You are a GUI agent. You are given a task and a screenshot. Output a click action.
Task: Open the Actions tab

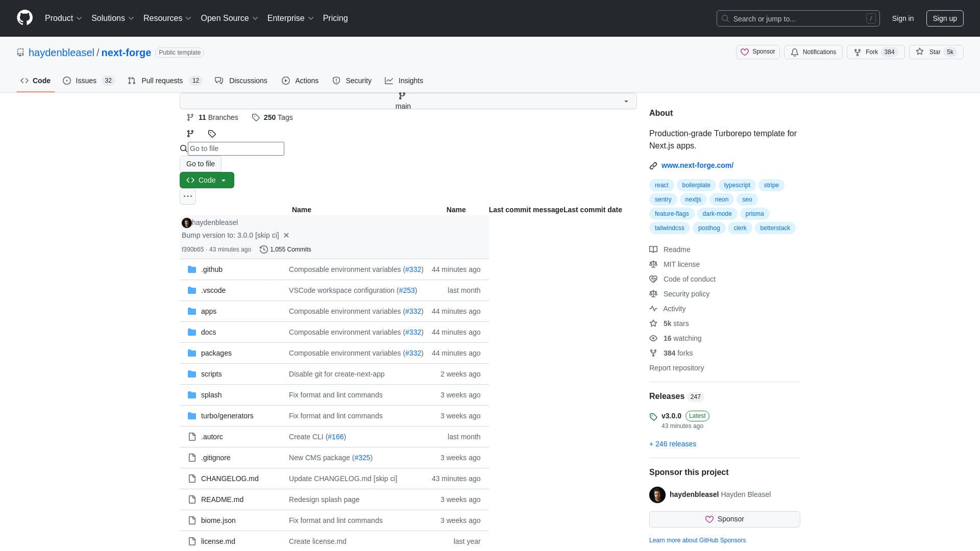click(300, 81)
